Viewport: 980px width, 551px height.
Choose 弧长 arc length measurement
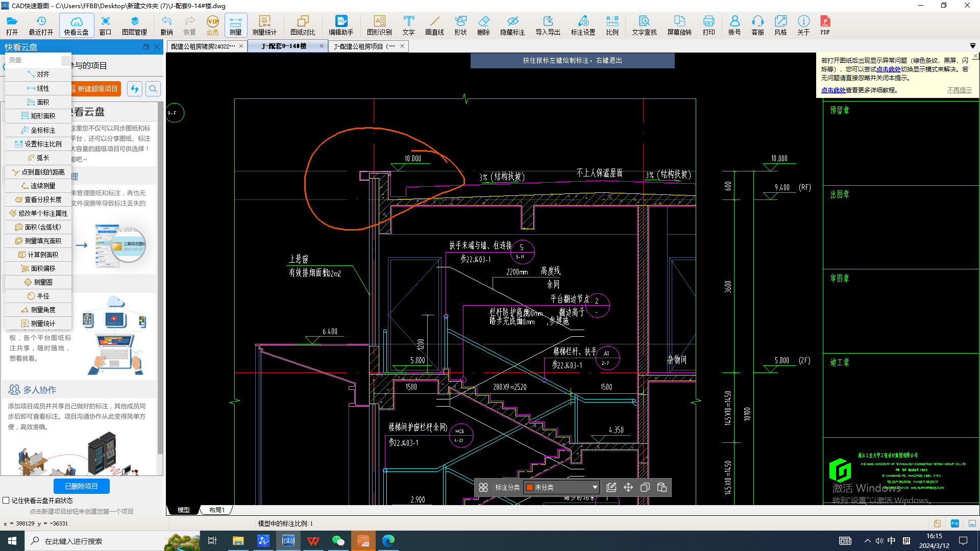[x=38, y=158]
